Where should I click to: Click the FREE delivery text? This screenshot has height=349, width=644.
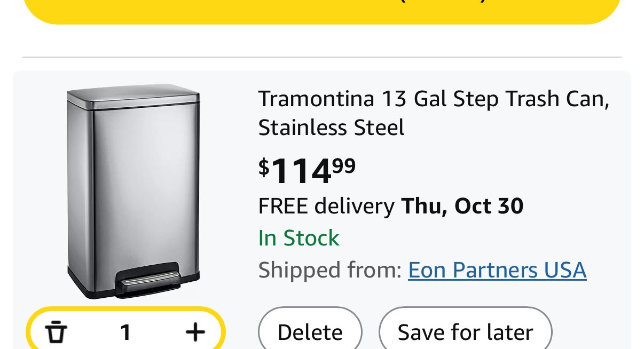click(326, 206)
